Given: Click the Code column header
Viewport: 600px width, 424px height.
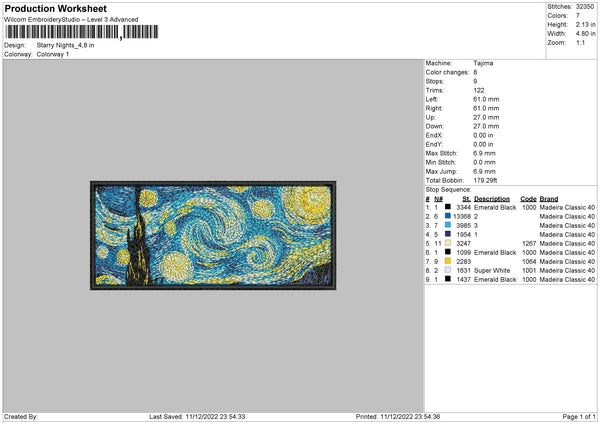Looking at the screenshot, I should pyautogui.click(x=528, y=199).
